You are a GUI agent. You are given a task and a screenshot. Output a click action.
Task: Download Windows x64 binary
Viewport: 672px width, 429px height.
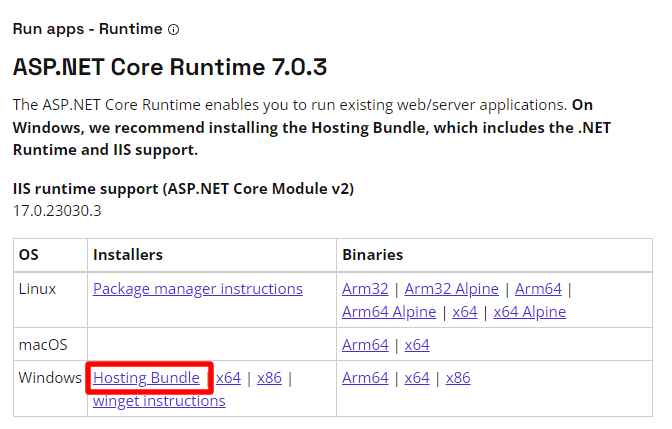click(417, 378)
